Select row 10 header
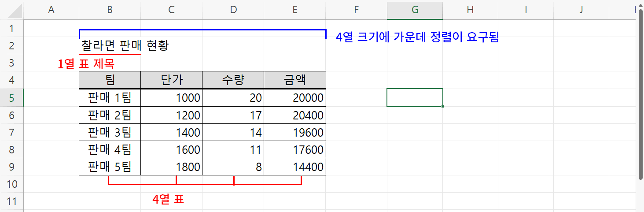This screenshot has width=644, height=212. click(12, 184)
